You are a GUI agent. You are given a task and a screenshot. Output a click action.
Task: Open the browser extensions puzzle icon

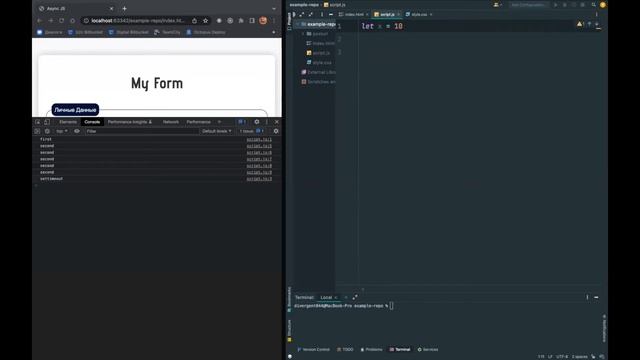click(241, 20)
